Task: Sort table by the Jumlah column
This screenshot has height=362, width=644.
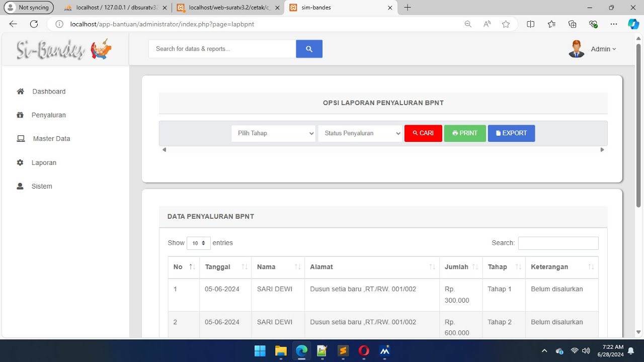Action: (x=461, y=267)
